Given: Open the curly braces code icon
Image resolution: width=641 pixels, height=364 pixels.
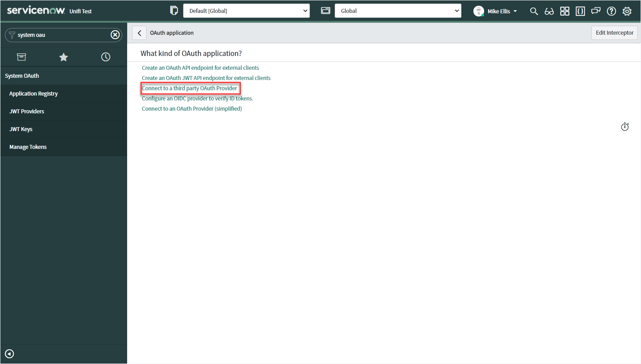Looking at the screenshot, I should click(x=580, y=11).
